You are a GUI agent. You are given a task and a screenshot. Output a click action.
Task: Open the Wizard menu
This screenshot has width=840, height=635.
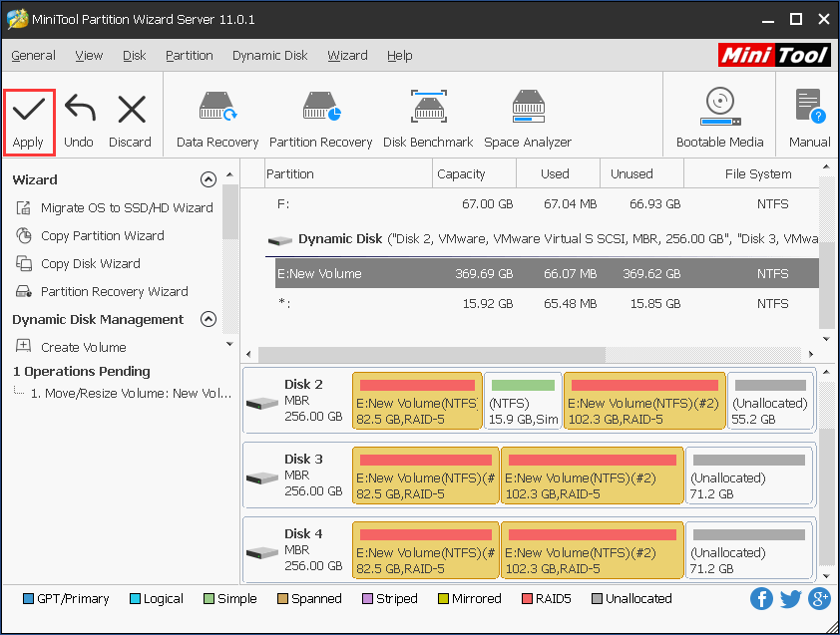347,56
